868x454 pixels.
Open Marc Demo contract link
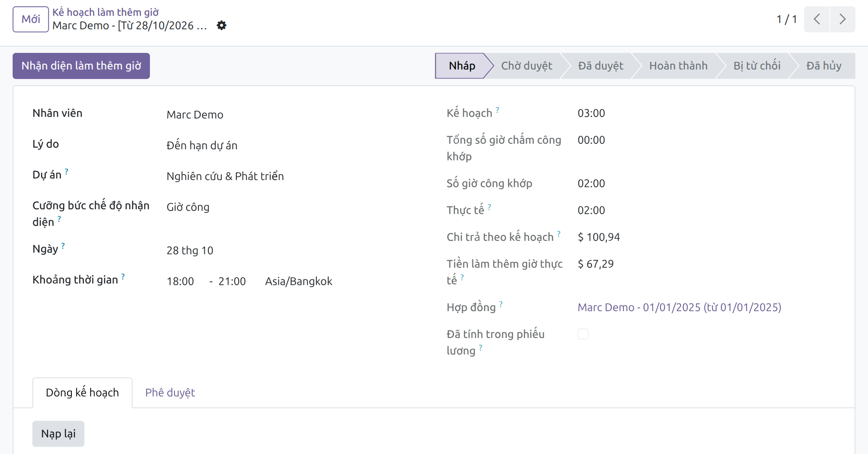[679, 307]
